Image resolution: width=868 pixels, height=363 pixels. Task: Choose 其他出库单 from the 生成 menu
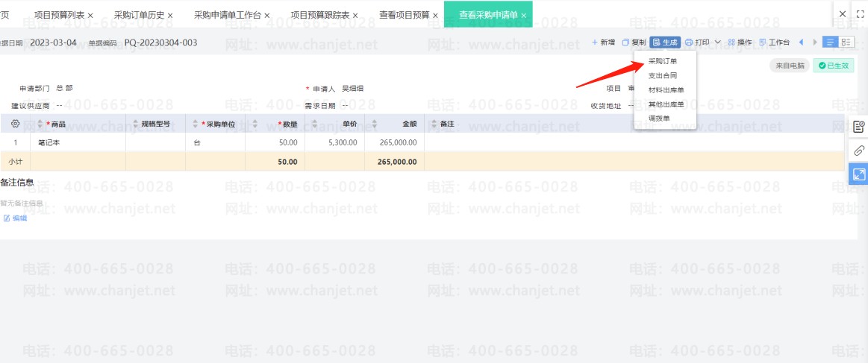tap(666, 104)
